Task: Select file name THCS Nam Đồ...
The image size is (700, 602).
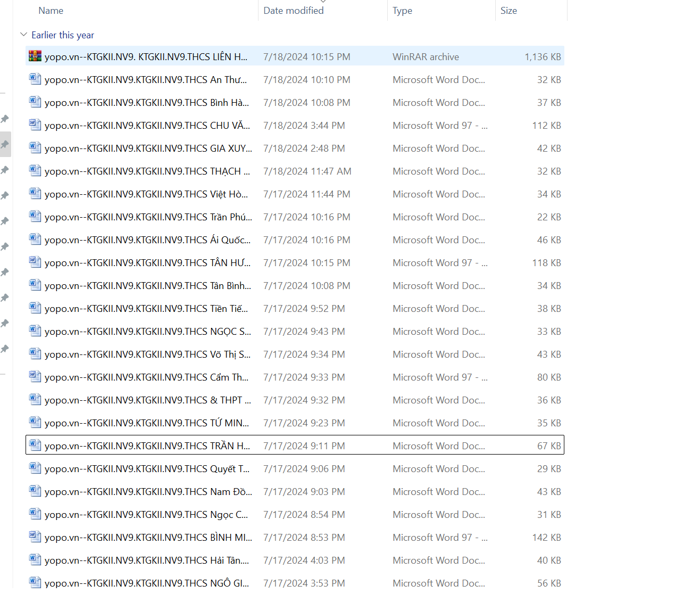Action: pyautogui.click(x=148, y=492)
